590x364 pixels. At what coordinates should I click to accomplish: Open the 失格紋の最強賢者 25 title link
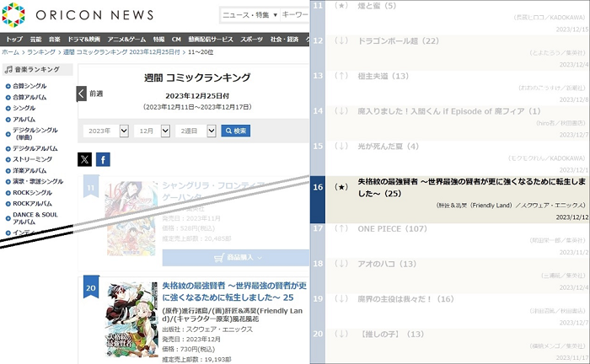234,292
